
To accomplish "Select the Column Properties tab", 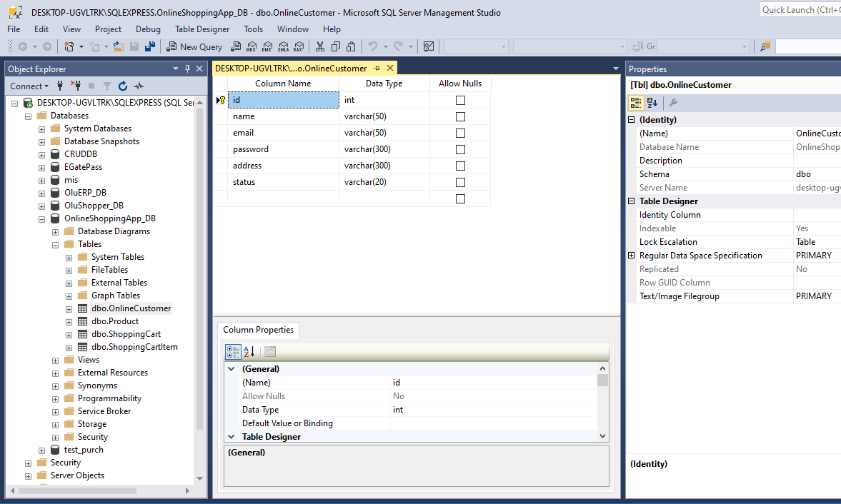I will [x=259, y=330].
